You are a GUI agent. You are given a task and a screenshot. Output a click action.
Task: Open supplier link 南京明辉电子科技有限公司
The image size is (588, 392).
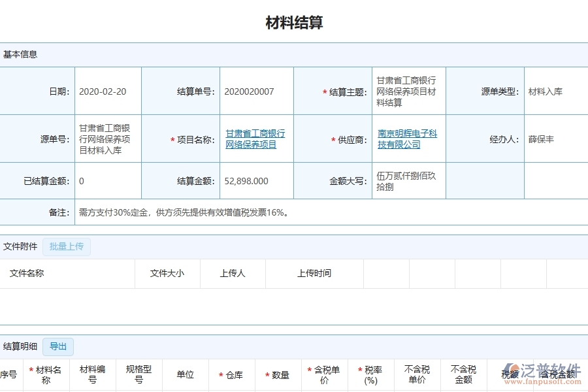[406, 138]
